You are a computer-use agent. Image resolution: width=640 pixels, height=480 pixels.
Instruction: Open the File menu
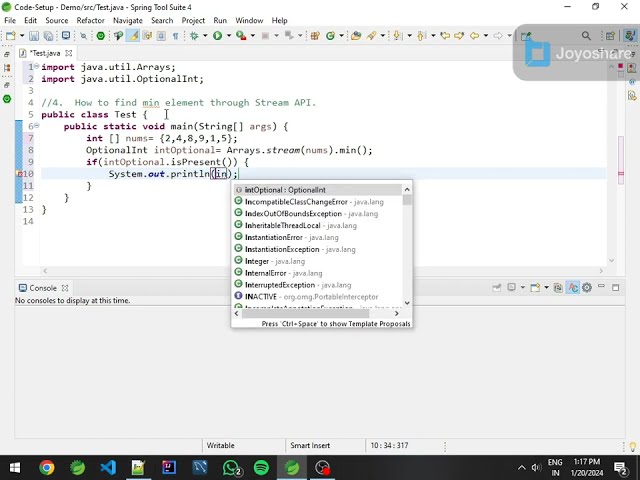click(10, 20)
